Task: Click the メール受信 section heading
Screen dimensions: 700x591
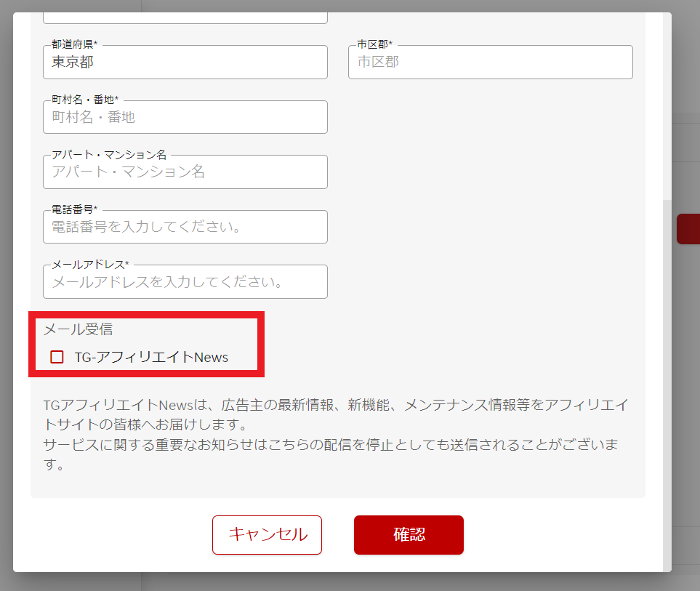Action: (x=78, y=329)
